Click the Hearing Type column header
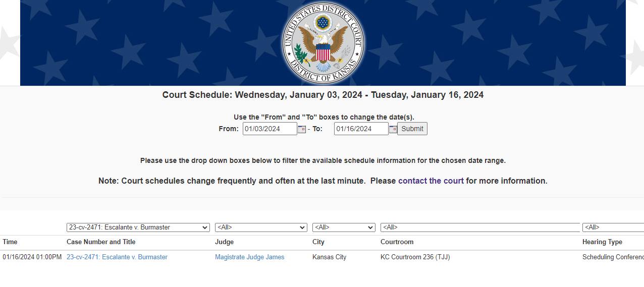Screen dimensions: 644x287 [x=602, y=242]
